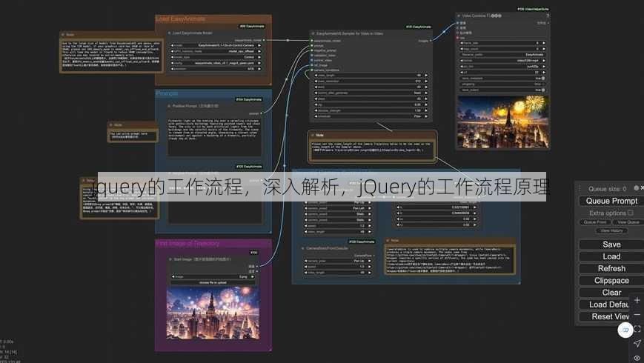Click the easyanimate_model output dot

coord(264,40)
